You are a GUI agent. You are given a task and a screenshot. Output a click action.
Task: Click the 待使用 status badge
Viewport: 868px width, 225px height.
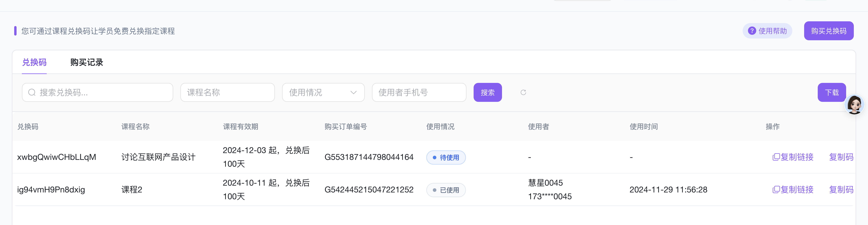click(446, 157)
